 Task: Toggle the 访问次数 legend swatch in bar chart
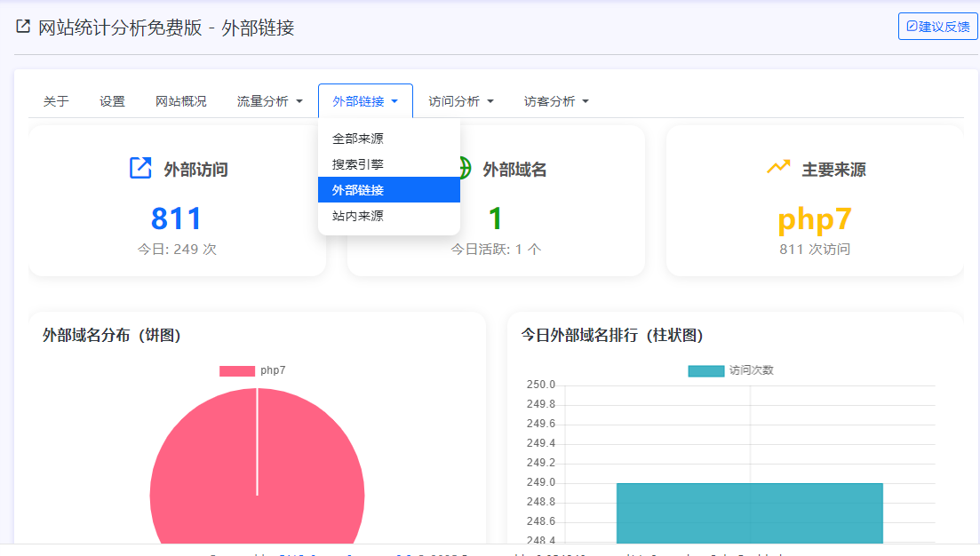tap(705, 371)
